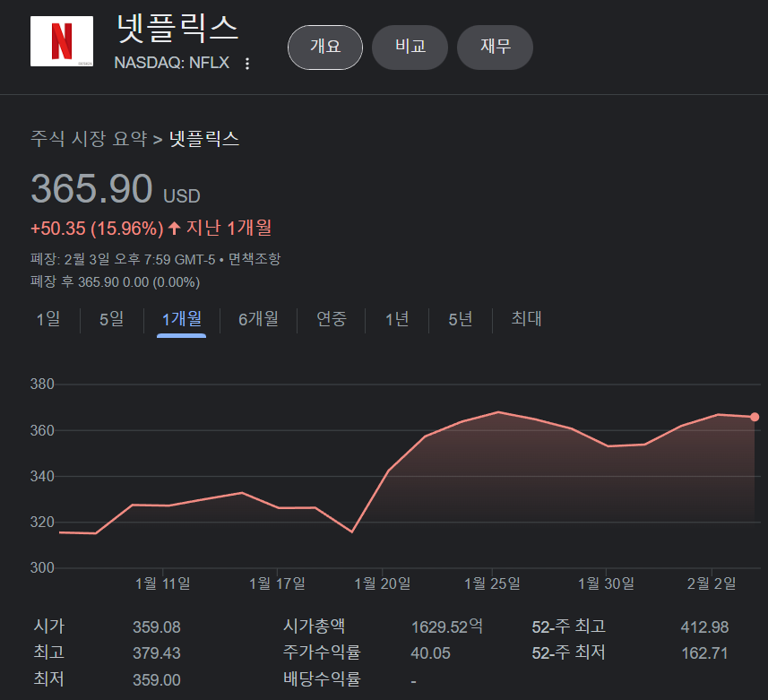Go to 주식 시장 요약 breadcrumb link

[x=89, y=139]
